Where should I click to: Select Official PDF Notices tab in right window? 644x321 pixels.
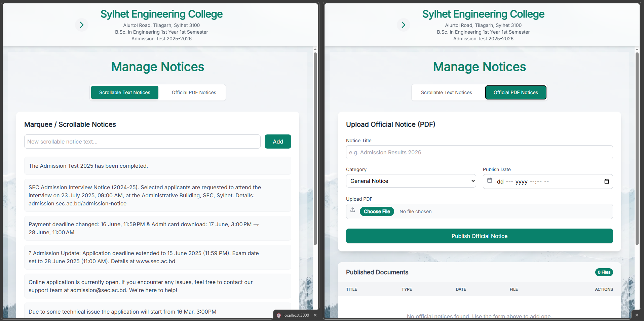(516, 92)
